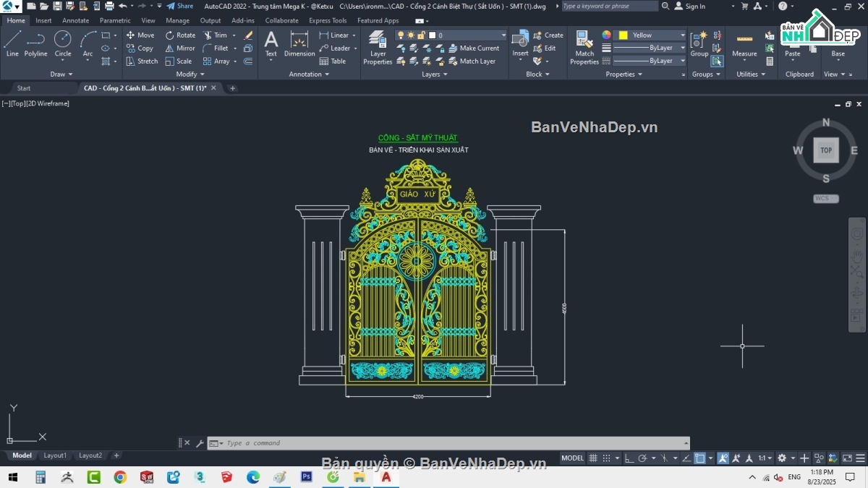Enable object snap tracking

pyautogui.click(x=686, y=458)
